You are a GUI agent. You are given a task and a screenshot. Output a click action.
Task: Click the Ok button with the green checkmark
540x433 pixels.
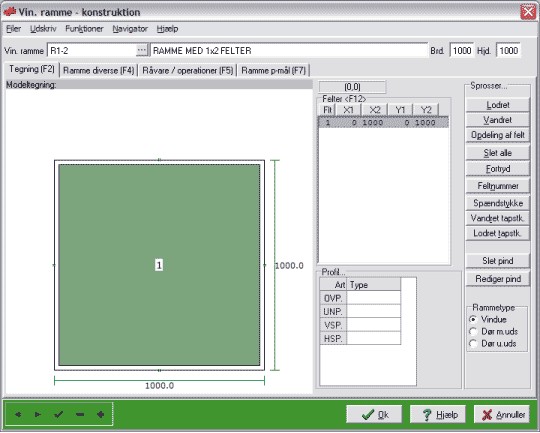pos(374,414)
